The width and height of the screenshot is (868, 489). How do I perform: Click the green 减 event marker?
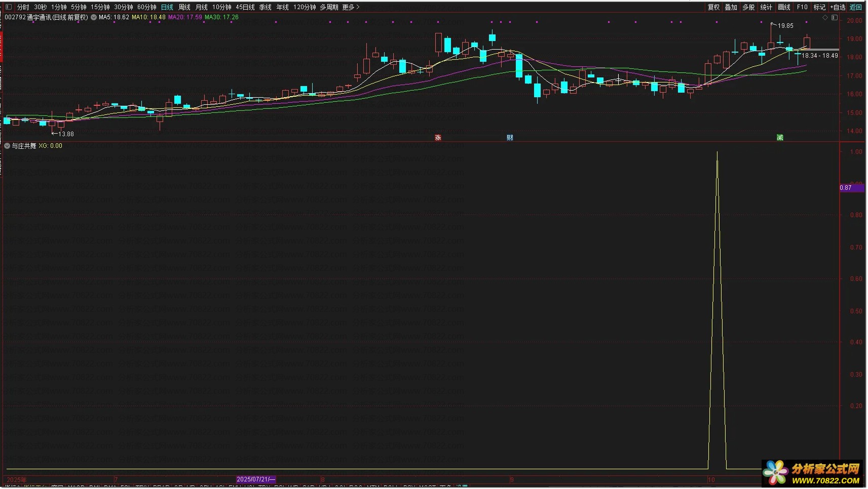(780, 138)
